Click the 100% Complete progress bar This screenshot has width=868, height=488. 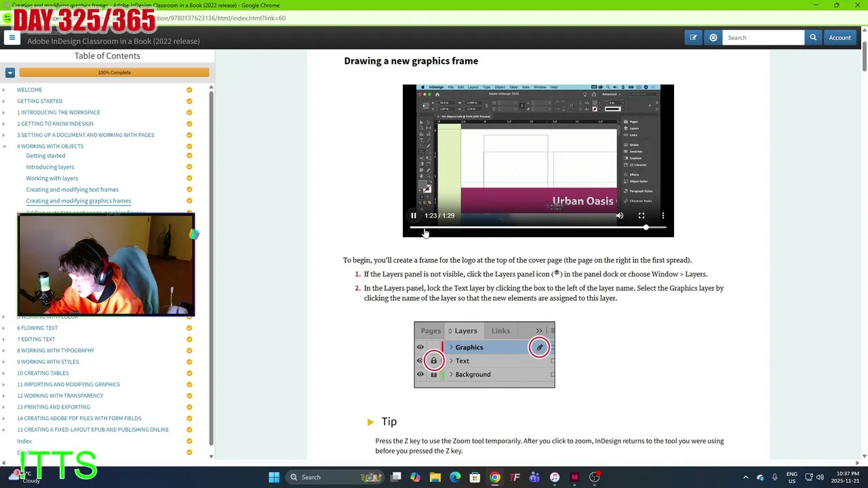(x=114, y=73)
